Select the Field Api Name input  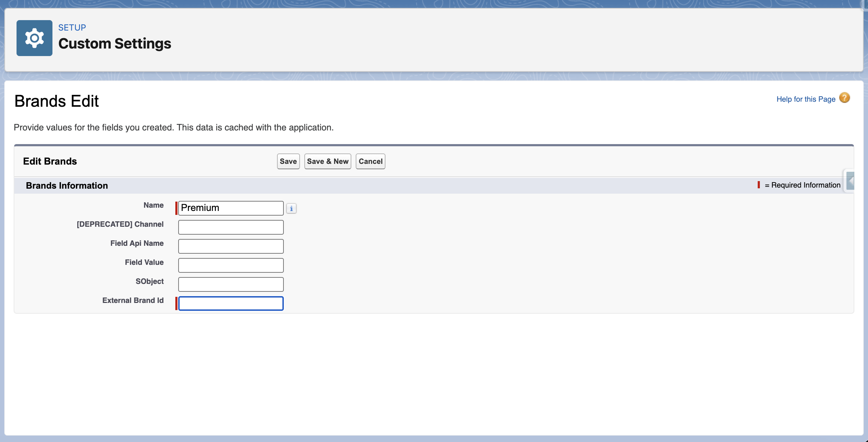231,246
